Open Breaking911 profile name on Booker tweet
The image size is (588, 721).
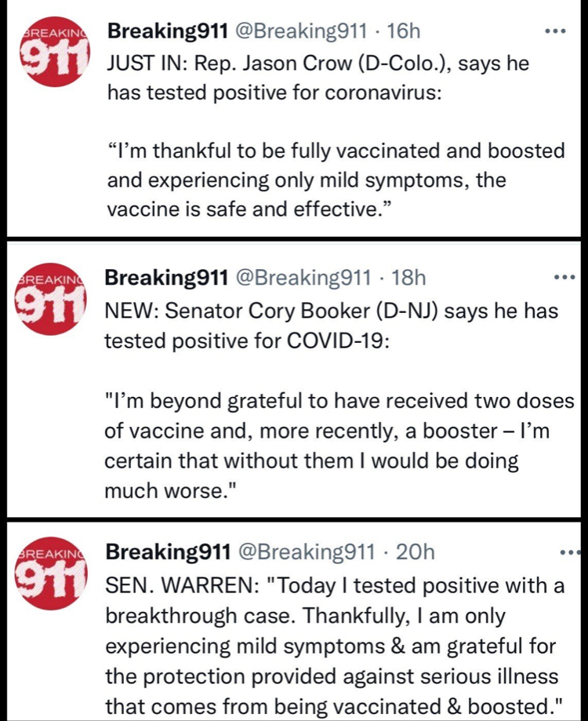tap(166, 277)
